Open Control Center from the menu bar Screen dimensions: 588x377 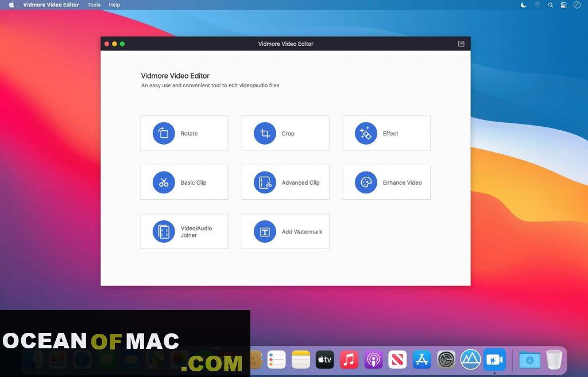(564, 5)
